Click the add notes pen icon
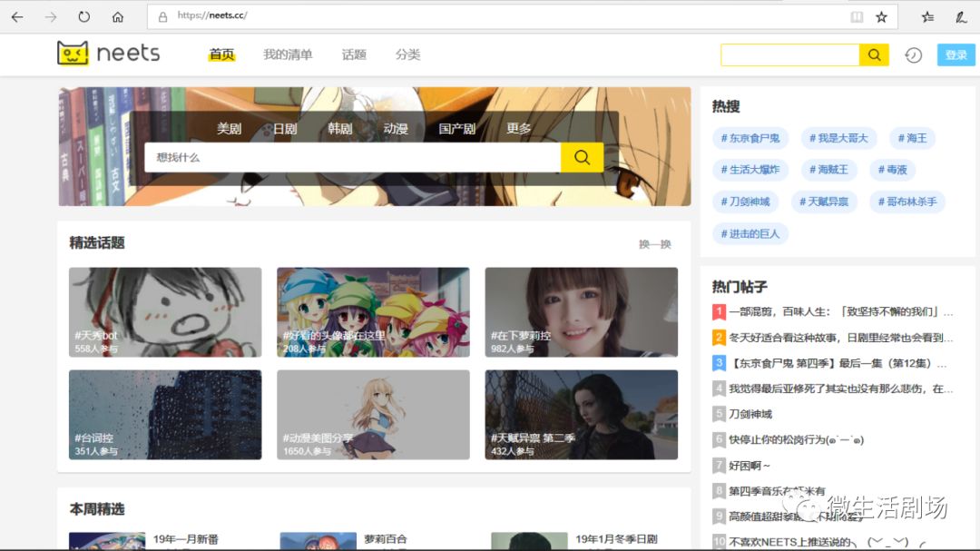980x551 pixels. click(961, 17)
